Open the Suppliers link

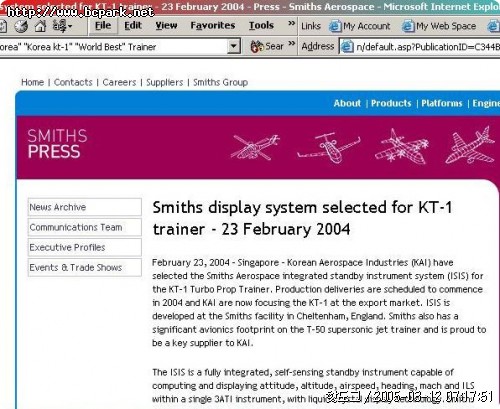point(165,82)
